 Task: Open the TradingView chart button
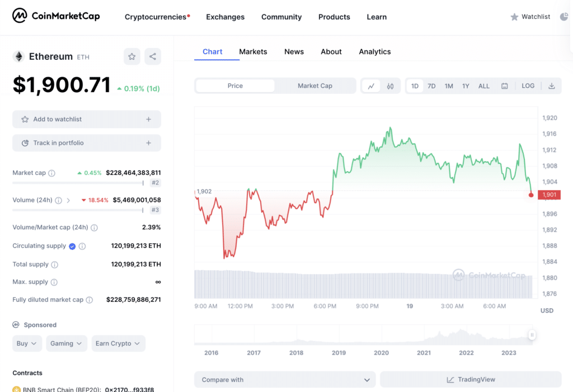(x=471, y=380)
